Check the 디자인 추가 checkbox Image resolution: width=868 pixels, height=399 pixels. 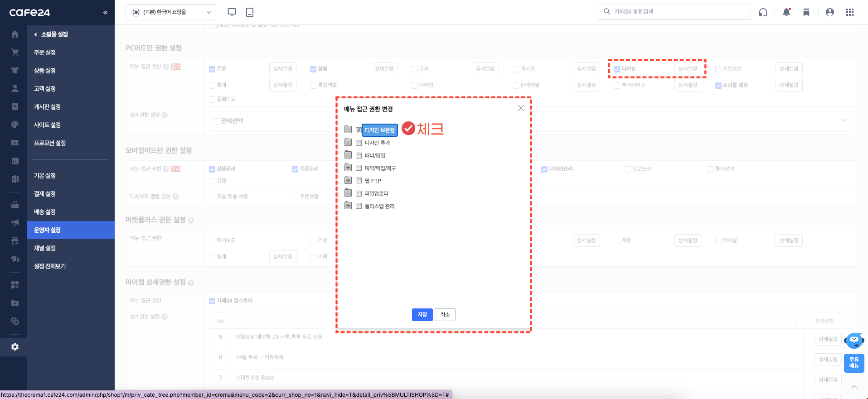tap(359, 143)
